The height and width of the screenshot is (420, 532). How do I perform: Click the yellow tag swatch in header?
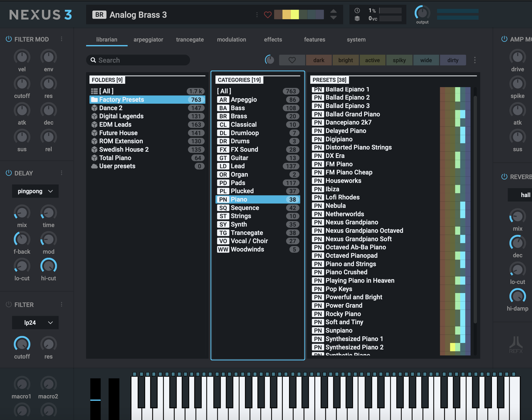click(295, 14)
